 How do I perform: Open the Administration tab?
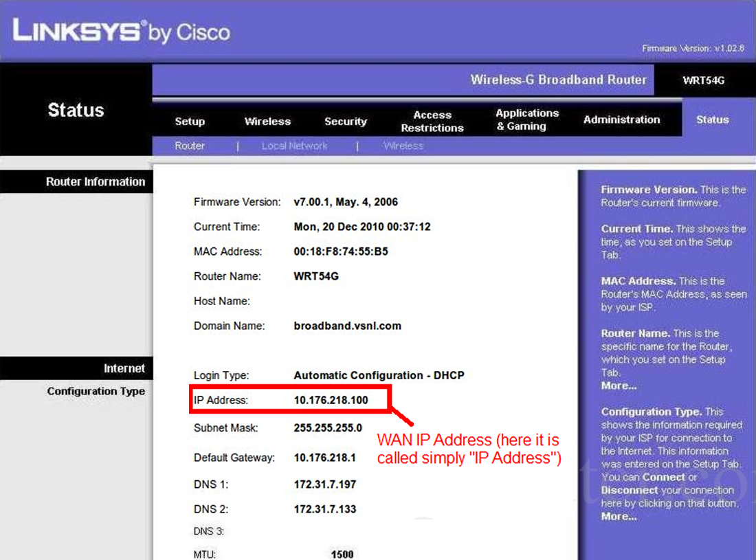pos(621,120)
